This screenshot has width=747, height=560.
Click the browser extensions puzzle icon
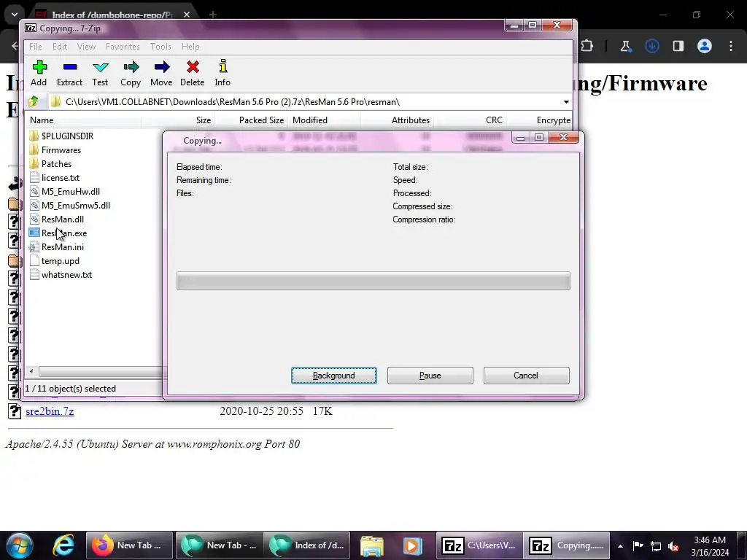587,46
